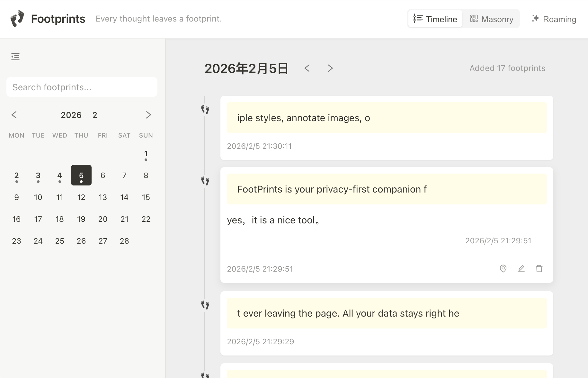
Task: Advance the calendar to March with the right chevron
Action: pos(149,115)
